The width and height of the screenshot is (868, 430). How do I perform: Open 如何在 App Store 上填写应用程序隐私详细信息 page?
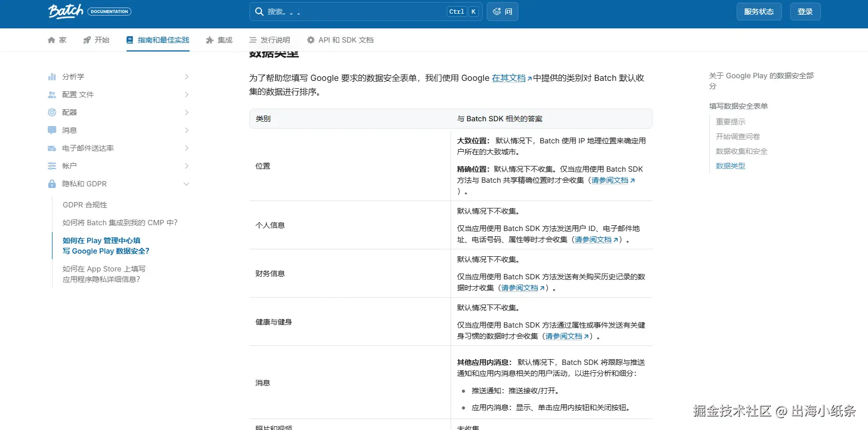coord(104,274)
